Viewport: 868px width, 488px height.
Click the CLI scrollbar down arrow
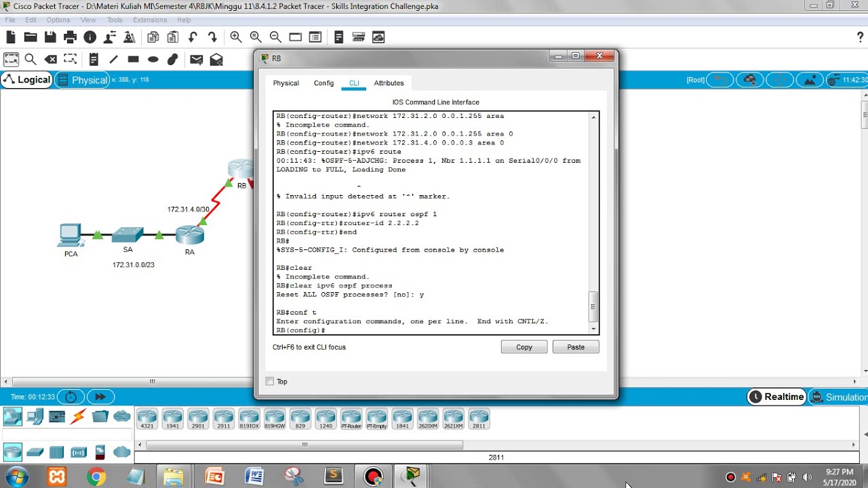[x=594, y=329]
